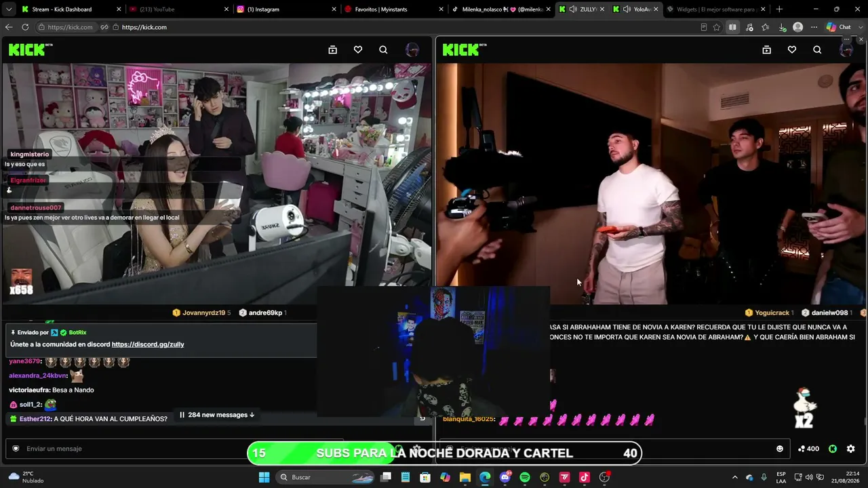
Task: Open the Kick logo in the right pane
Action: 465,49
